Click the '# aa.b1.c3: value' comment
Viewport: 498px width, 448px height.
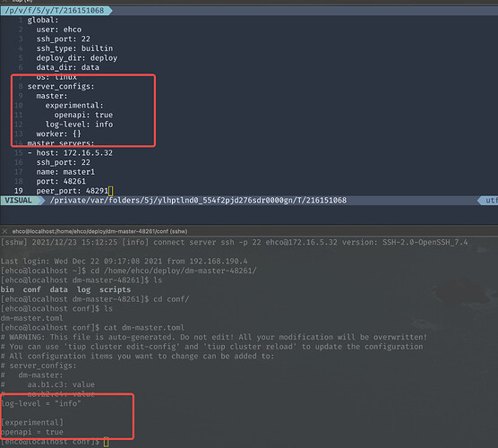47,384
